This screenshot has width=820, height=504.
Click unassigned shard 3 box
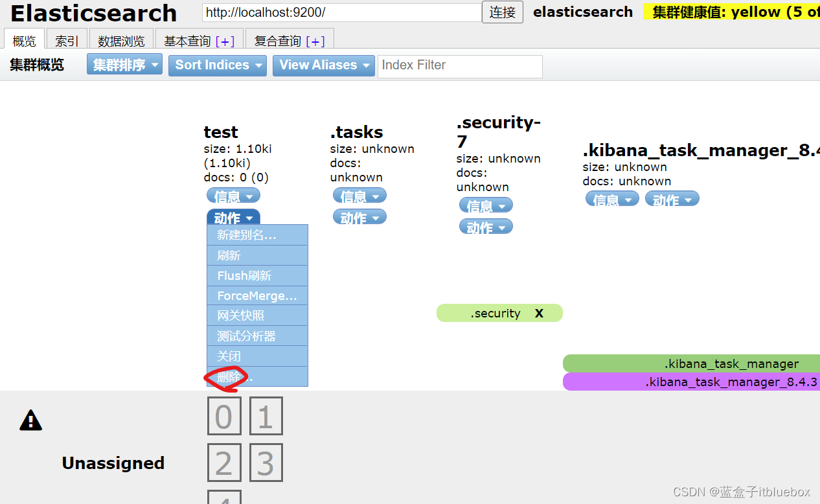(266, 463)
